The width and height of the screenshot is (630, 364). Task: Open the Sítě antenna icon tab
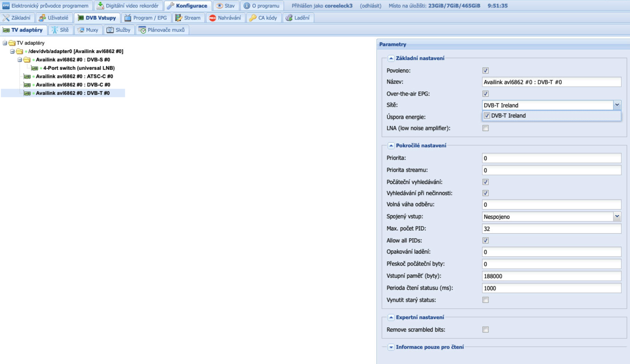click(60, 30)
